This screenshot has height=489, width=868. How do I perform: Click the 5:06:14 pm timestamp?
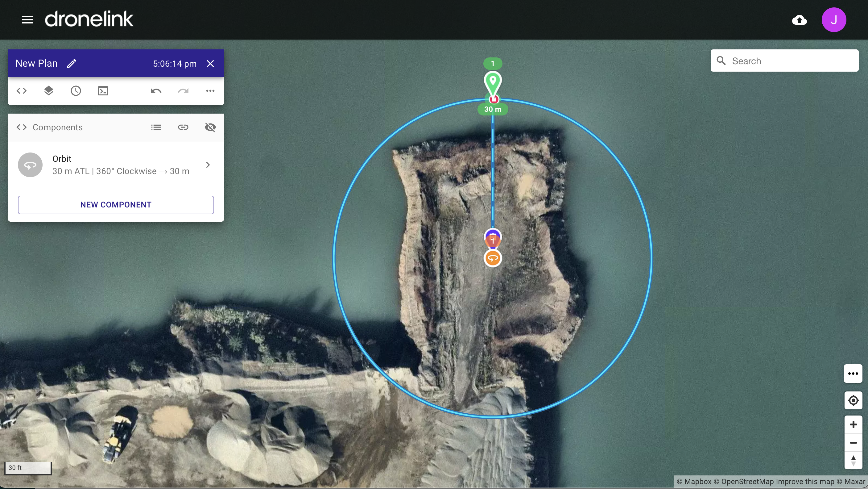[175, 64]
